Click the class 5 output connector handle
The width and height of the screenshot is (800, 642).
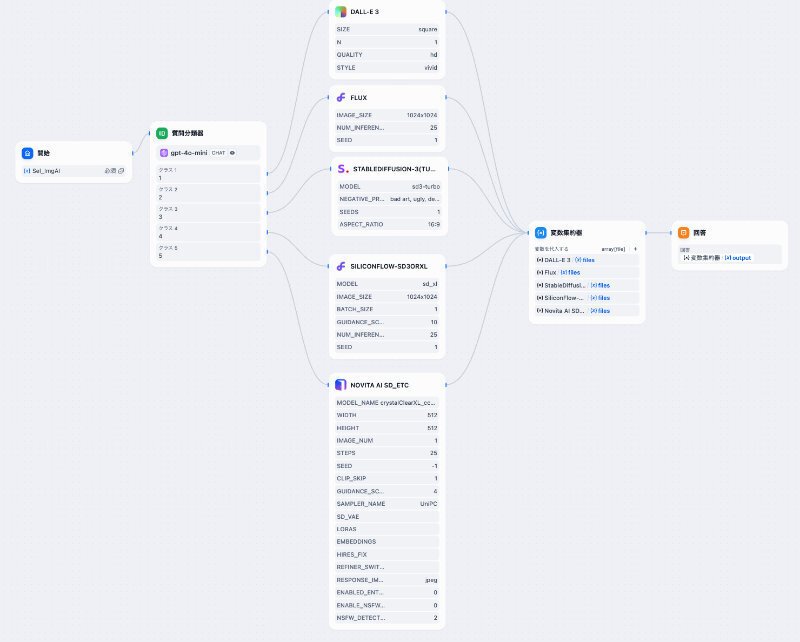[267, 252]
